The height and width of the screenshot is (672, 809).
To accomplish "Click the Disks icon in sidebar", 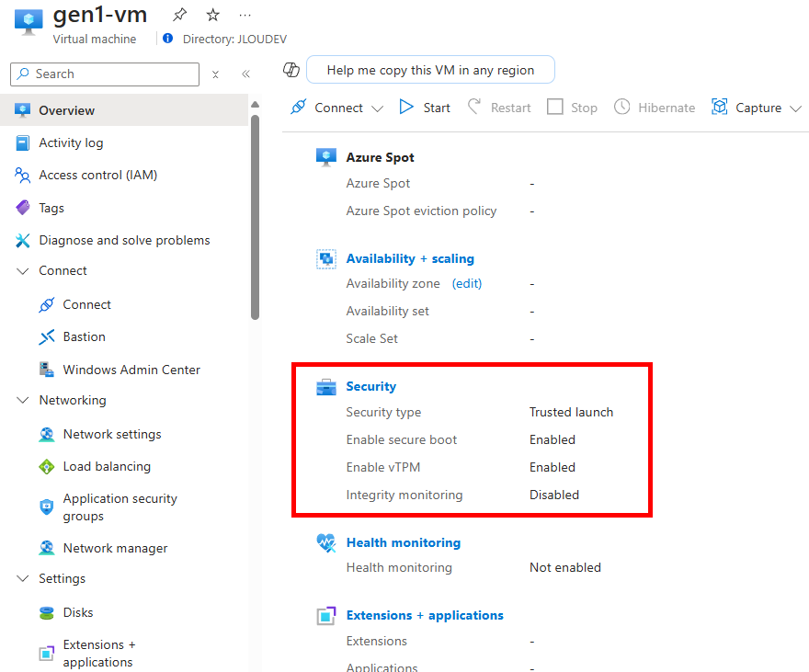I will pos(47,612).
